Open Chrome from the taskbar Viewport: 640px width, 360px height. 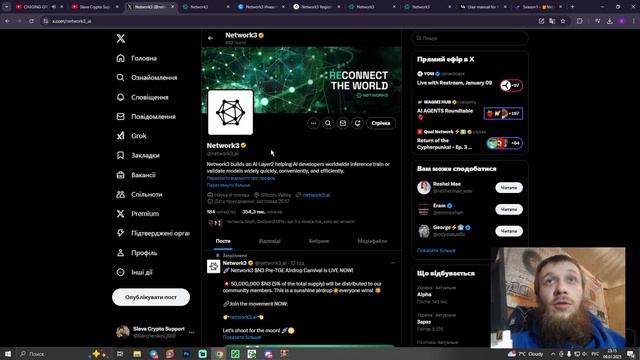219,354
